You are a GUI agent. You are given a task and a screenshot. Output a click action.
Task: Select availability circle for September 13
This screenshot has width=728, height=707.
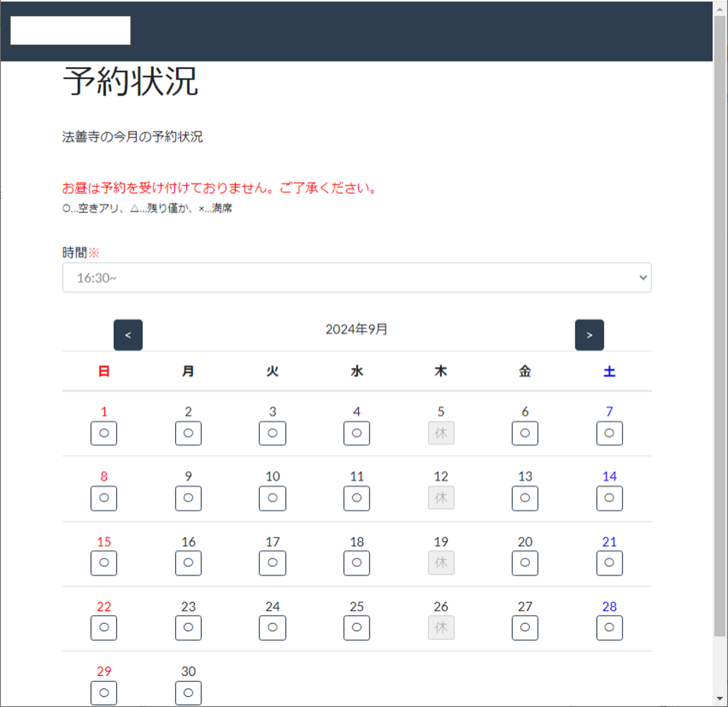525,498
